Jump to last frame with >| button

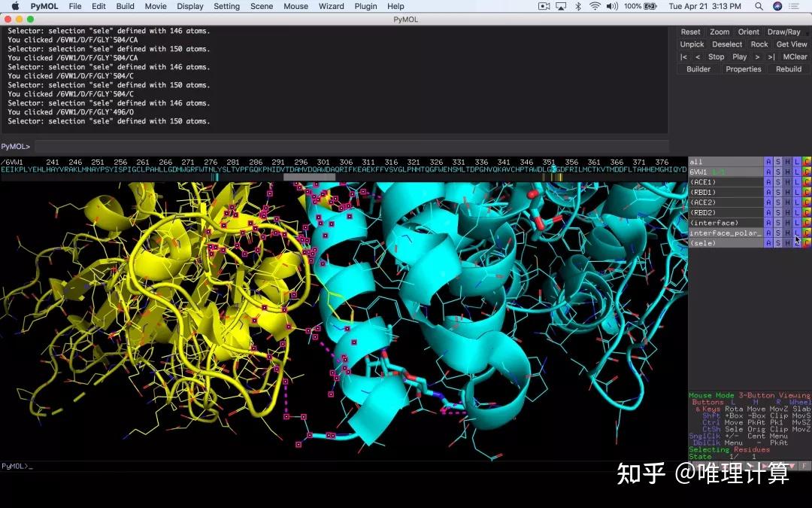point(771,57)
